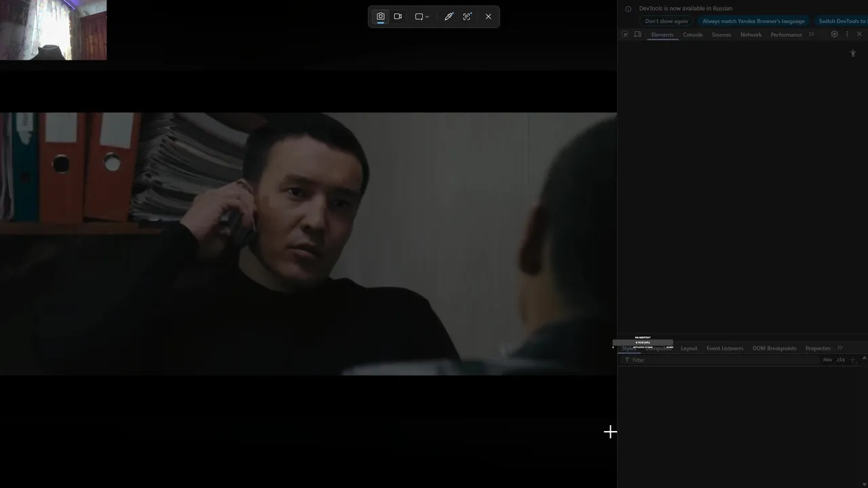Expand more style pane tabs chevron

point(840,348)
